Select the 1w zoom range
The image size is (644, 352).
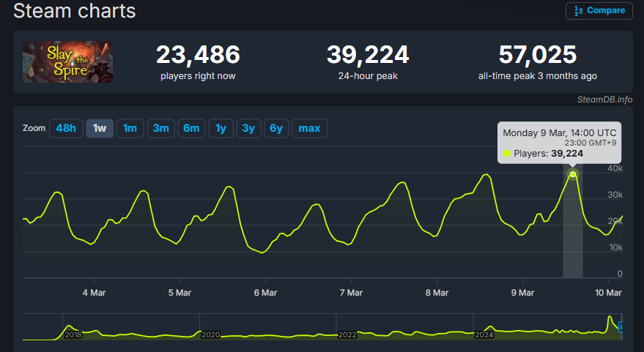(x=100, y=128)
